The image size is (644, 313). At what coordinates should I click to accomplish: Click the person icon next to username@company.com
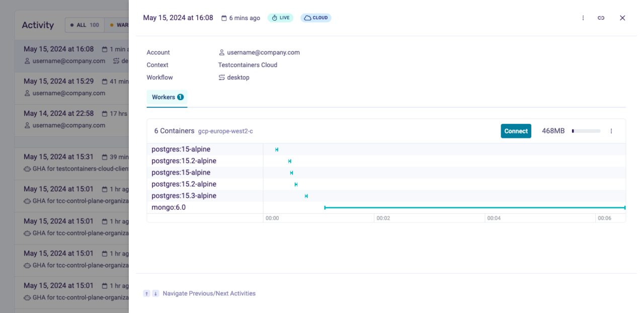coord(221,52)
